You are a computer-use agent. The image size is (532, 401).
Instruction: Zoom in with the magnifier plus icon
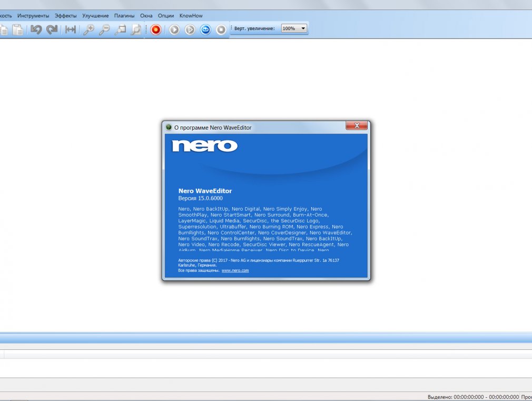coord(88,30)
